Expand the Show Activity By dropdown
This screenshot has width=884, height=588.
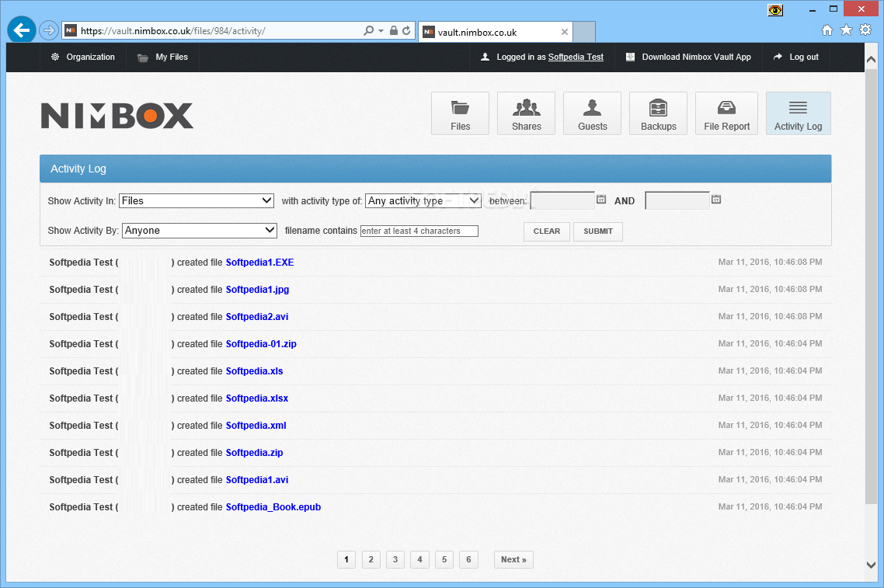(x=199, y=231)
